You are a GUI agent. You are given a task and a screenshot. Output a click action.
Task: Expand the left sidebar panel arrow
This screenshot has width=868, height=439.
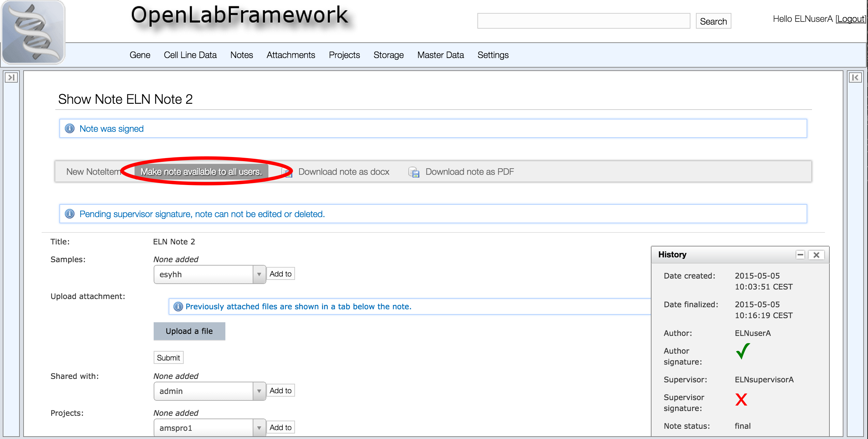click(11, 77)
